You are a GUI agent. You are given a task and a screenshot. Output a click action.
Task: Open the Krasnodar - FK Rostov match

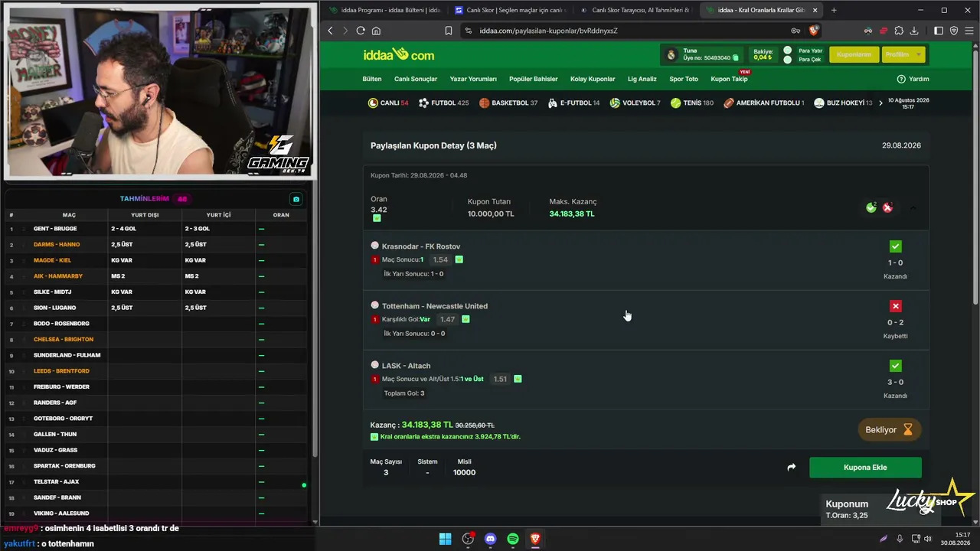click(x=421, y=246)
